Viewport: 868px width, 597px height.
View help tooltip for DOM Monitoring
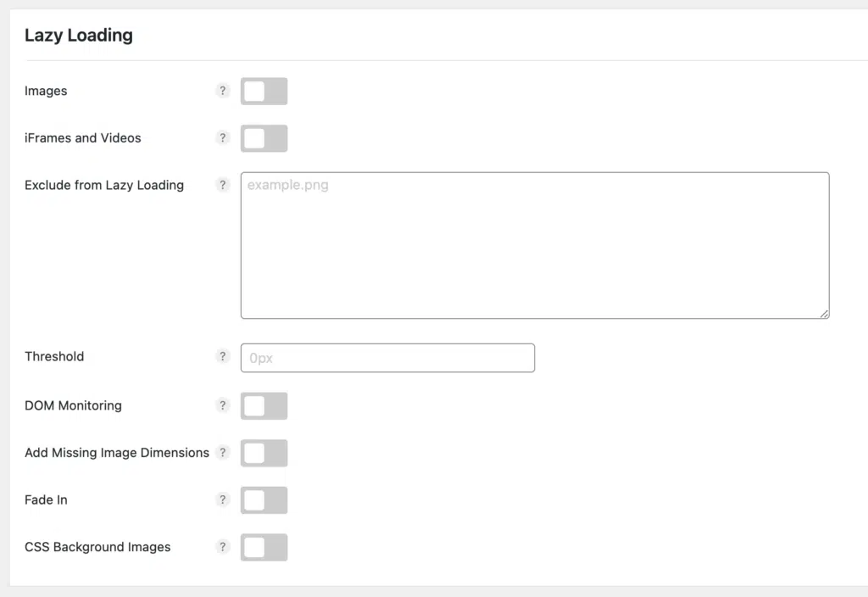(223, 405)
